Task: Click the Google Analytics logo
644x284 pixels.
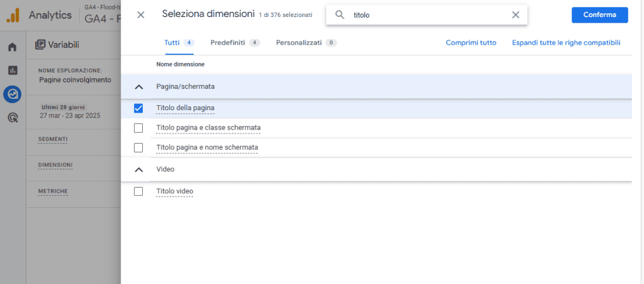Action: (x=13, y=15)
